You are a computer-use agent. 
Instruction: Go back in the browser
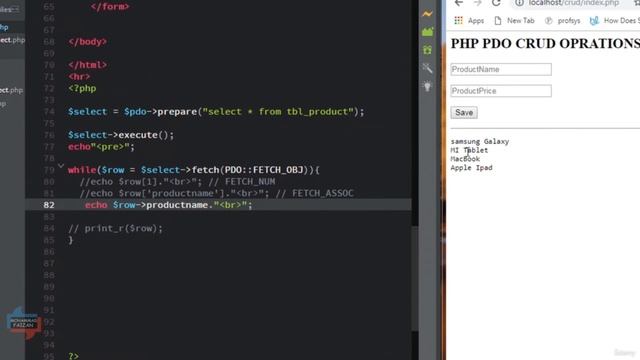pyautogui.click(x=459, y=3)
